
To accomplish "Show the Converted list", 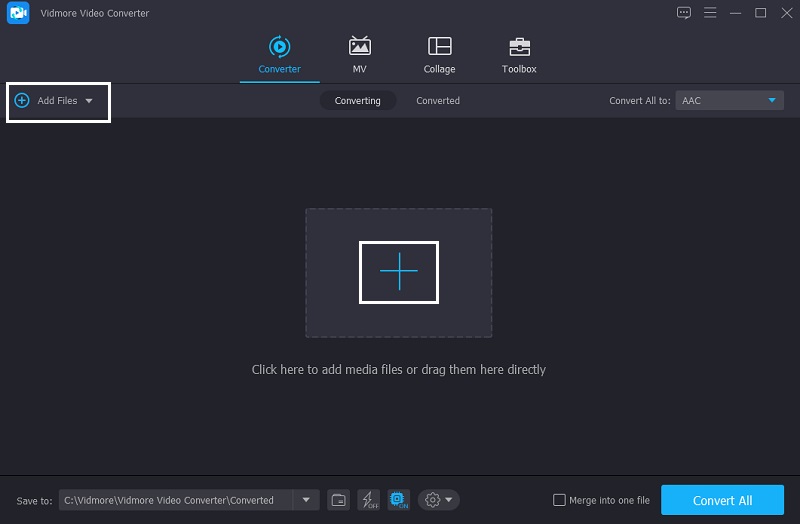I will click(x=438, y=101).
